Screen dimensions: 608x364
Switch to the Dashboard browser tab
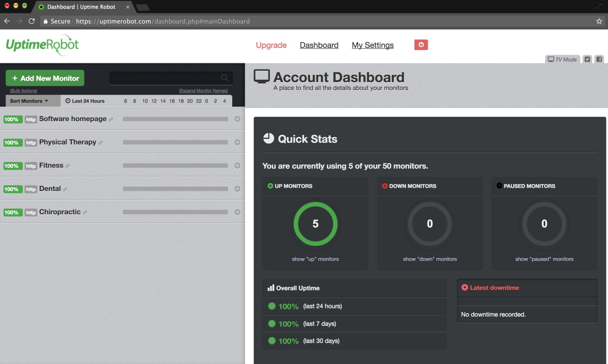coord(81,7)
